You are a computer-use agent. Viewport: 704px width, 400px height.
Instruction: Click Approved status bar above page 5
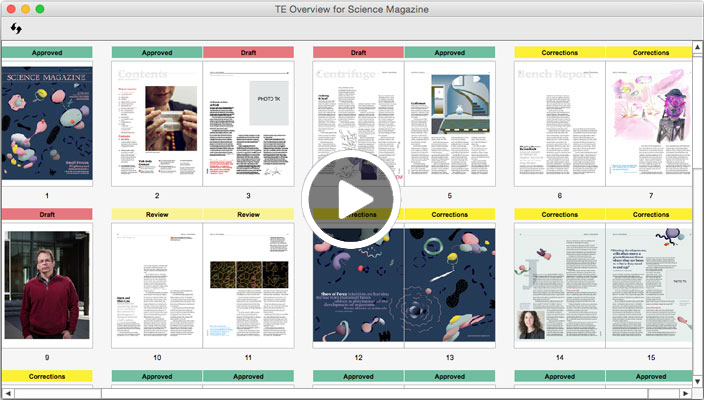coord(449,53)
